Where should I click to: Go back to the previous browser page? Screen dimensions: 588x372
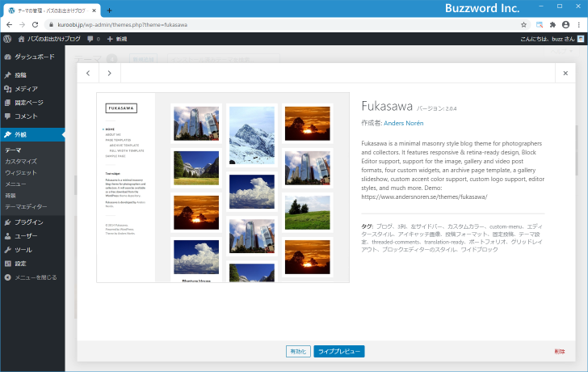point(10,25)
